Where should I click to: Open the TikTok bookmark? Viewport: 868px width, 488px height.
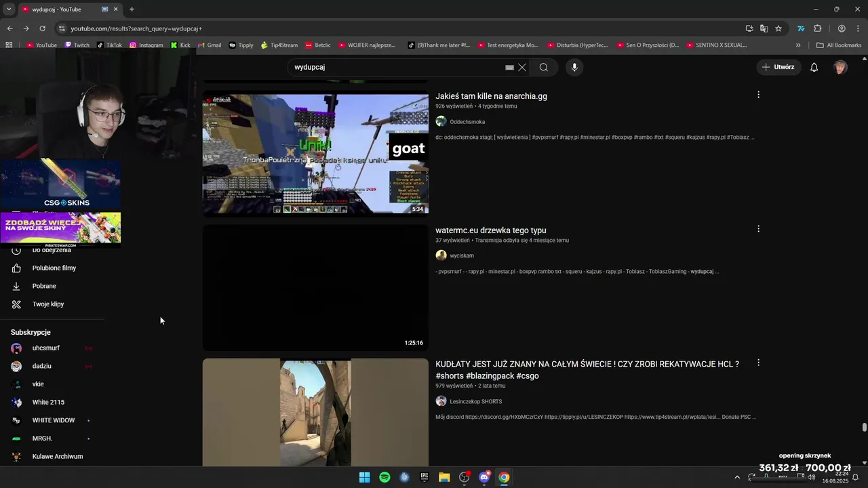pyautogui.click(x=109, y=45)
